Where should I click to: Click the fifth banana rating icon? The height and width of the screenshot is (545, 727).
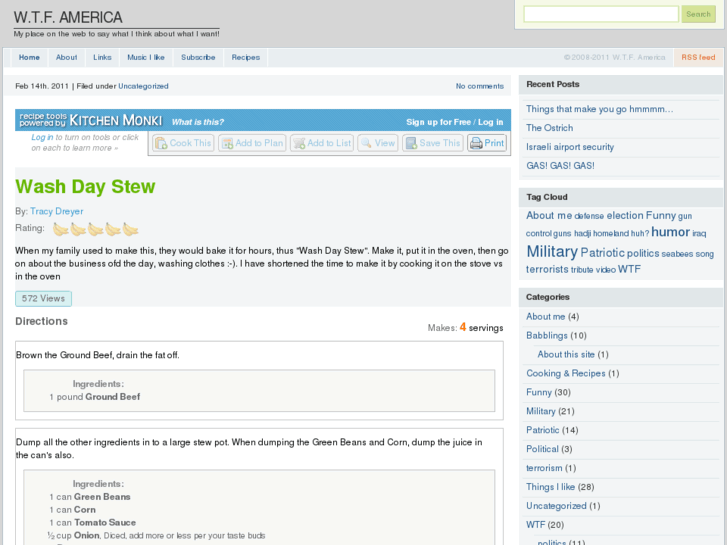pos(130,229)
